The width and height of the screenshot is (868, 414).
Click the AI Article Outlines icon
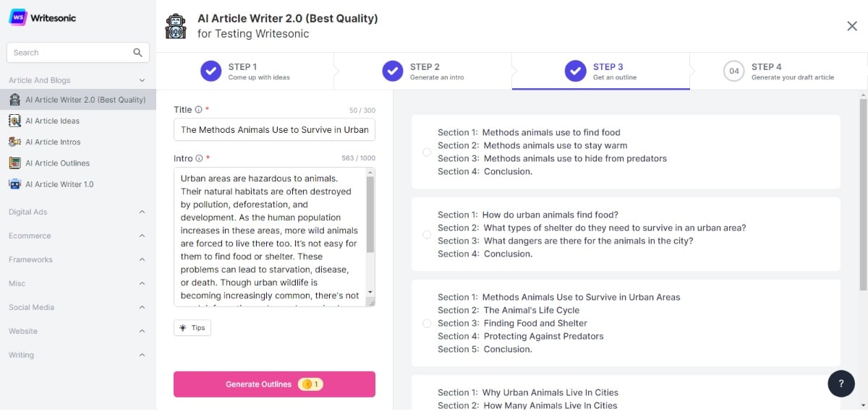(14, 163)
